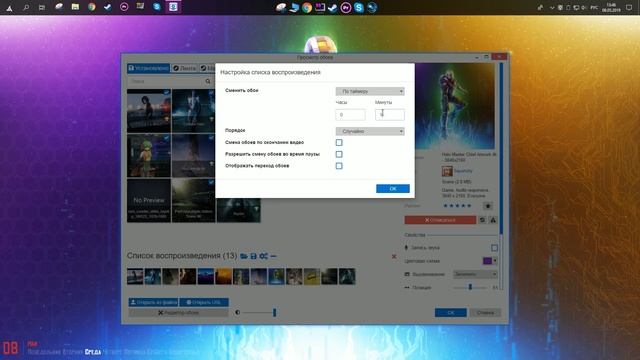Screen dimensions: 640x360
Task: Click the star favorite button beside the rating
Action: [x=488, y=206]
